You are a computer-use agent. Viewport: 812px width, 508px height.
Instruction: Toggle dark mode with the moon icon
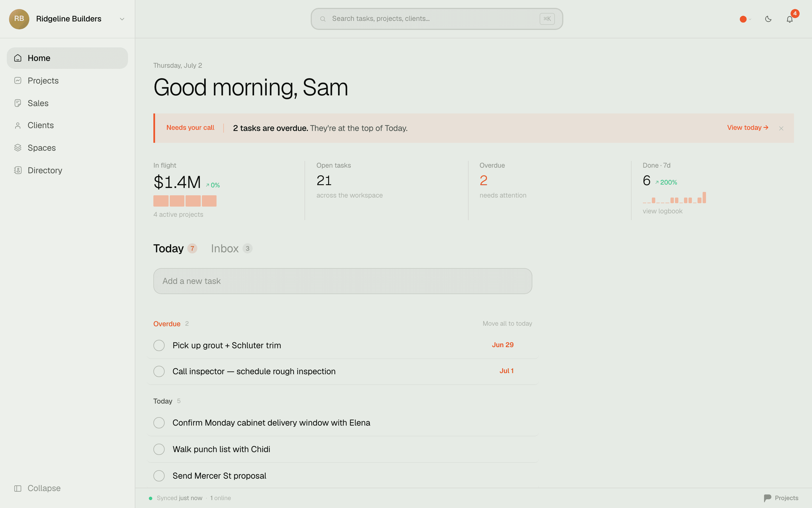[768, 19]
